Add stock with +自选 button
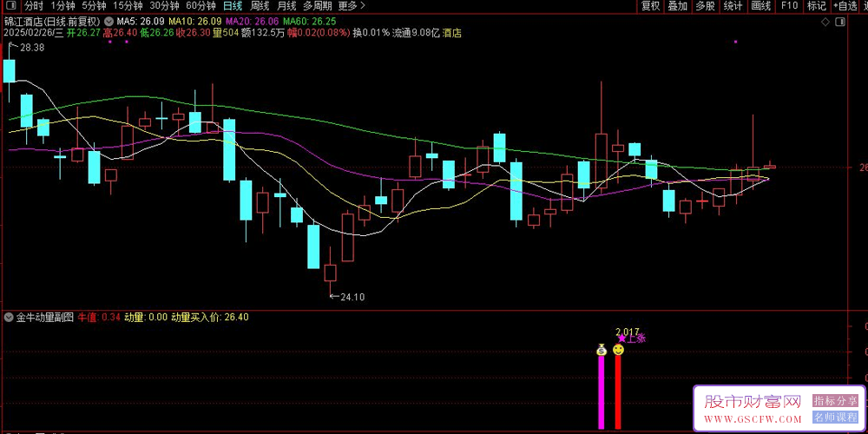 point(845,6)
